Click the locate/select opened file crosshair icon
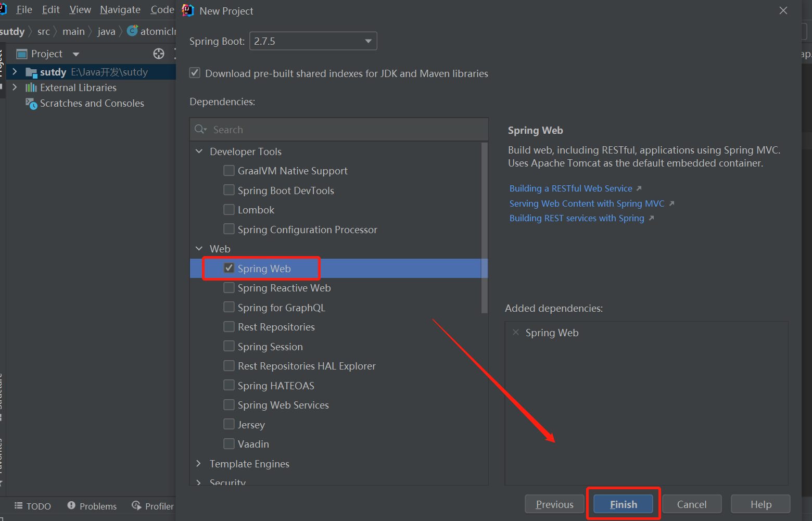 point(159,54)
